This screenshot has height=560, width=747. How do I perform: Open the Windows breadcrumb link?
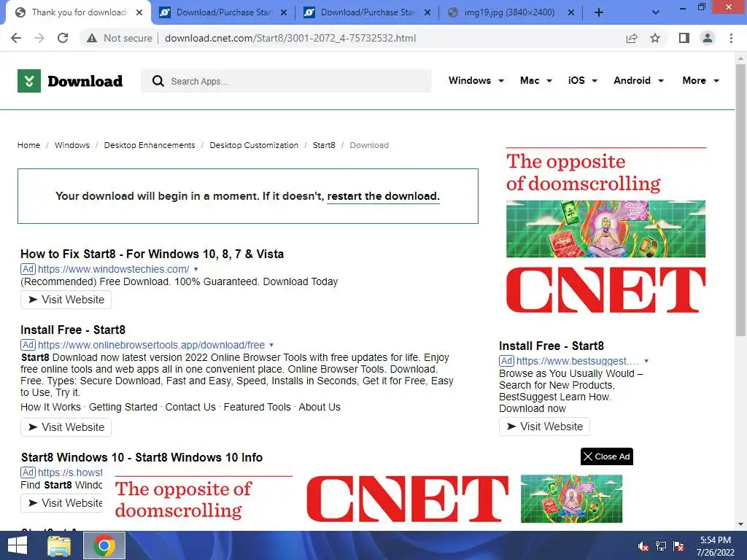pos(72,145)
